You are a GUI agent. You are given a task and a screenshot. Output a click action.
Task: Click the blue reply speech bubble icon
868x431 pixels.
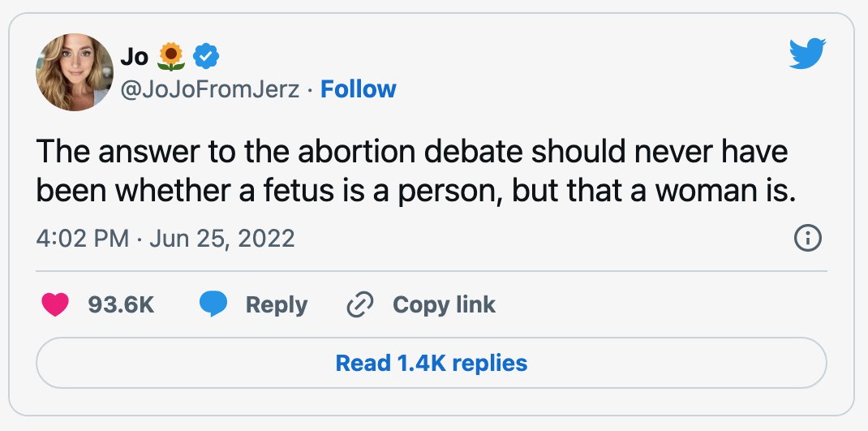tap(213, 304)
